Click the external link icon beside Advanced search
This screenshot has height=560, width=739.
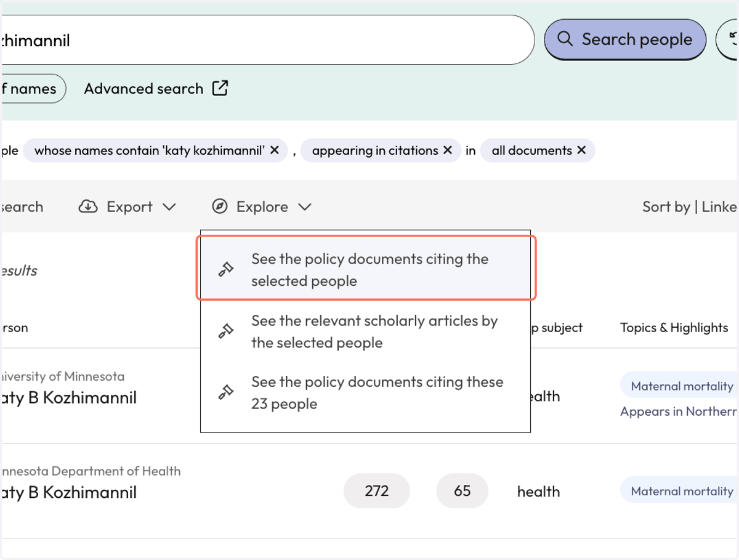click(220, 88)
